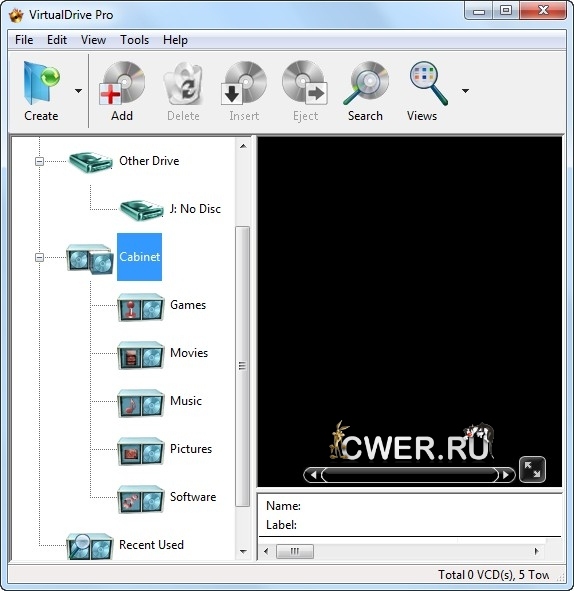This screenshot has height=591, width=574.
Task: Click the Label: field label
Action: click(281, 525)
